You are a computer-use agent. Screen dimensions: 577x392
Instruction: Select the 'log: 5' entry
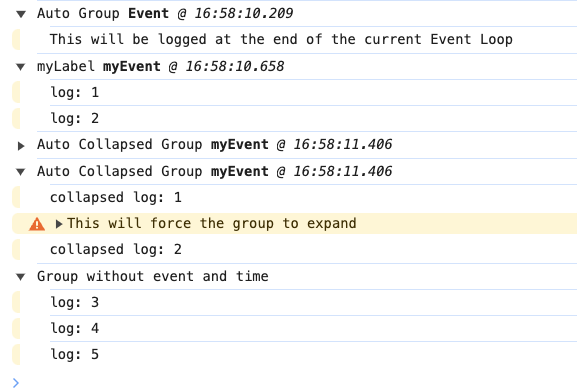pyautogui.click(x=75, y=354)
